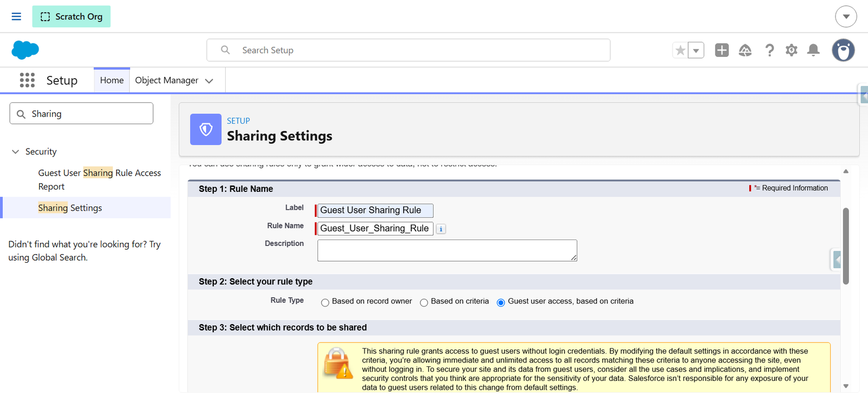Click the Label text field

(x=375, y=210)
